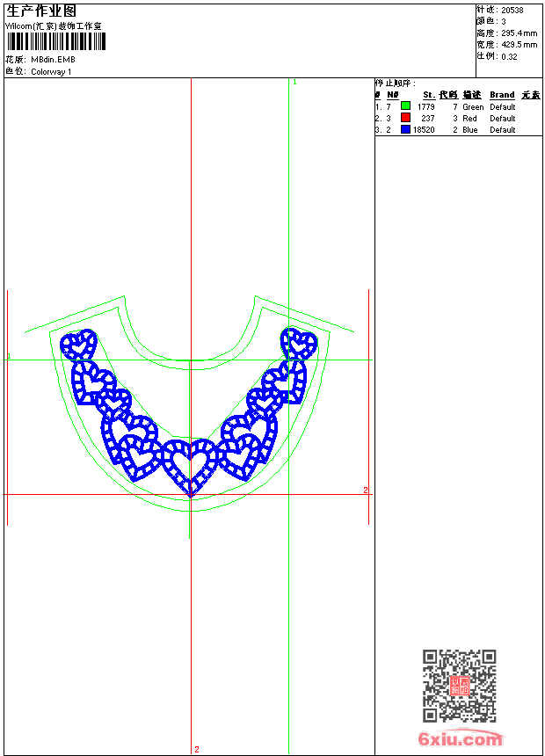The width and height of the screenshot is (545, 756).
Task: Select the design file name MBdin.EMB
Action: coord(53,59)
